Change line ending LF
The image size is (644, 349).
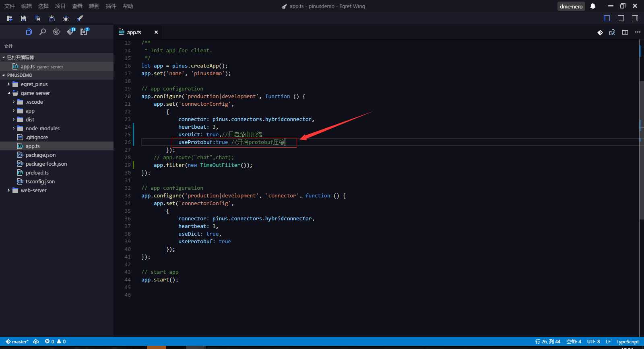pyautogui.click(x=608, y=342)
